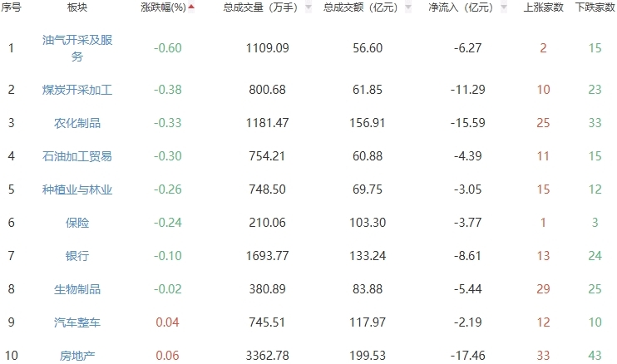The width and height of the screenshot is (617, 364).
Task: Select the 生物制品 sector link
Action: tap(77, 289)
